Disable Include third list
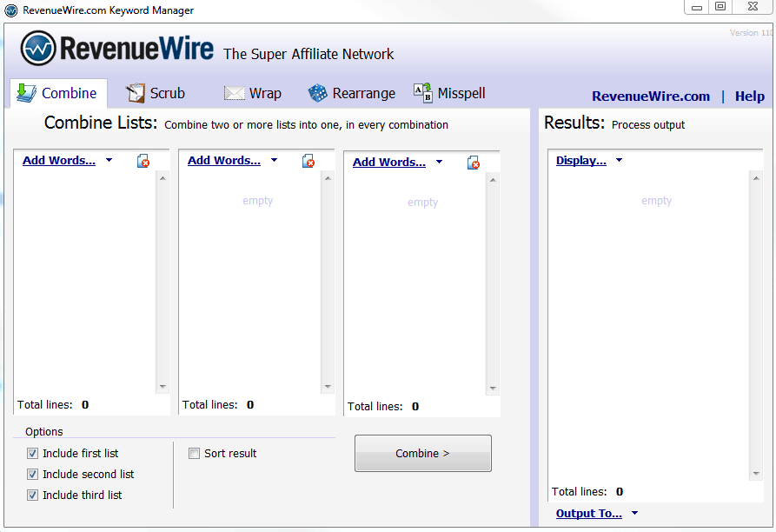This screenshot has height=532, width=776. 32,495
